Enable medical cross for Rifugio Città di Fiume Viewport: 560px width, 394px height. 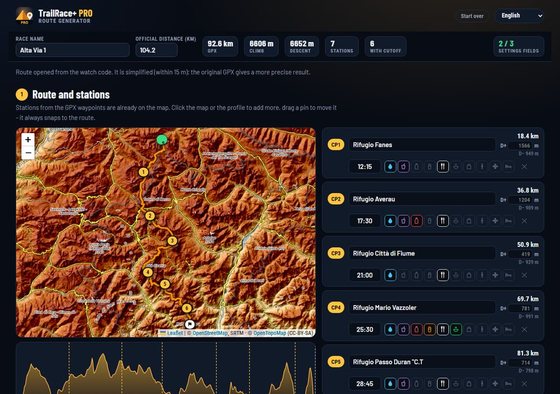(x=495, y=275)
